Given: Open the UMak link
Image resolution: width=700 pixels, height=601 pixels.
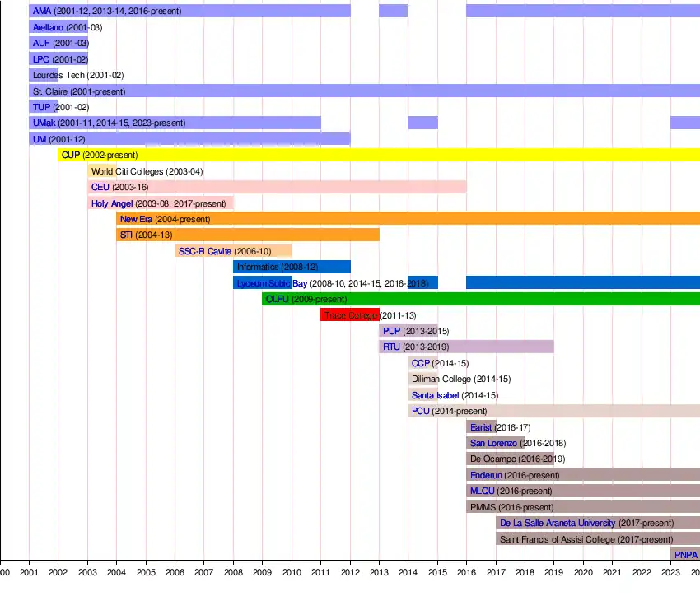Looking at the screenshot, I should pyautogui.click(x=44, y=123).
